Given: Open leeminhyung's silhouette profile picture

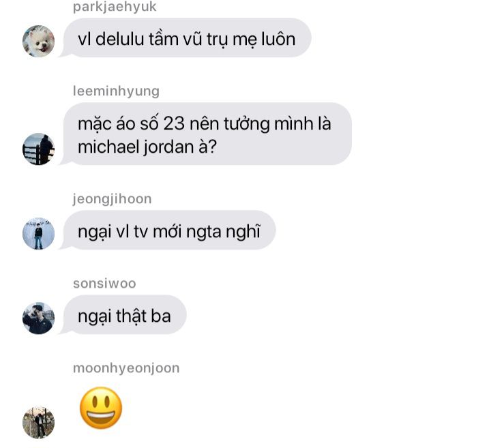Looking at the screenshot, I should coord(38,149).
